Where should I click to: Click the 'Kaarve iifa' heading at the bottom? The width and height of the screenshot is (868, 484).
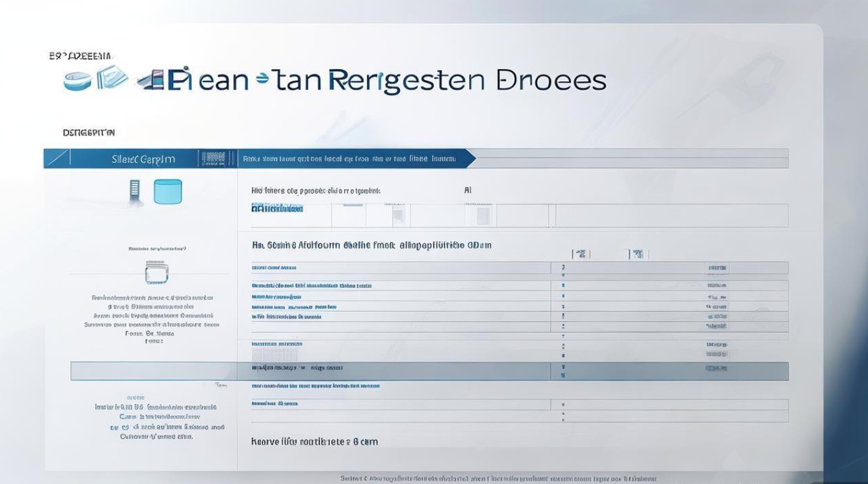314,442
